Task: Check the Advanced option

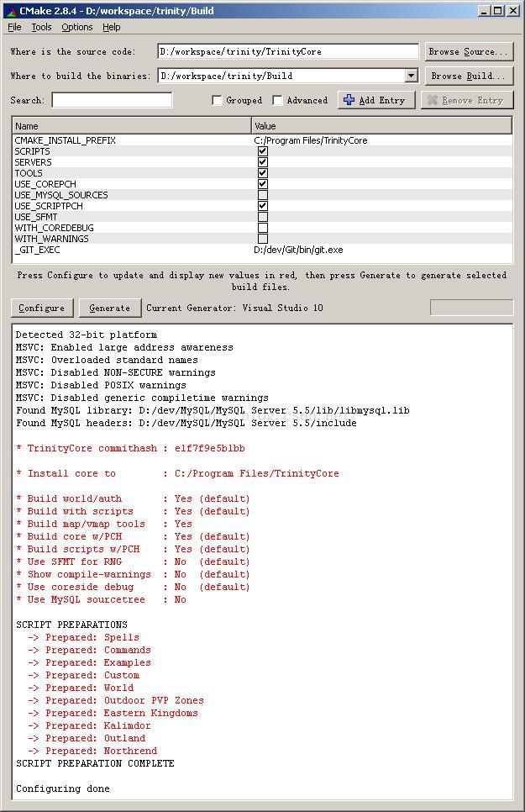Action: [x=277, y=101]
